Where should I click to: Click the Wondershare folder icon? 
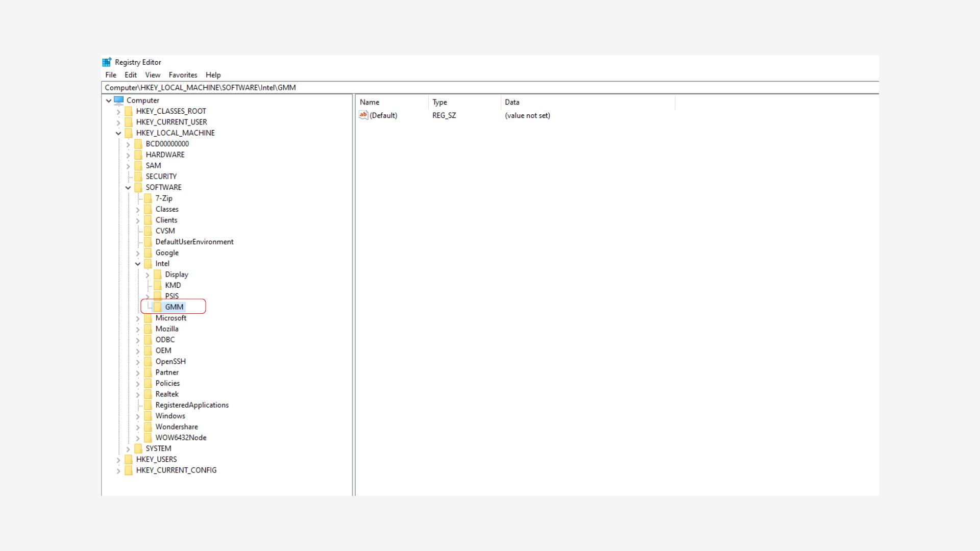[x=148, y=427]
